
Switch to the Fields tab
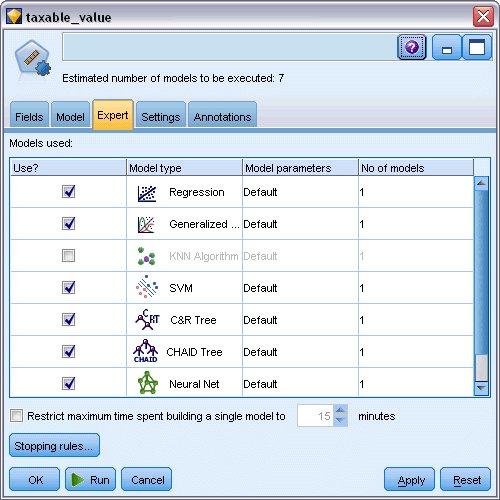[x=29, y=115]
